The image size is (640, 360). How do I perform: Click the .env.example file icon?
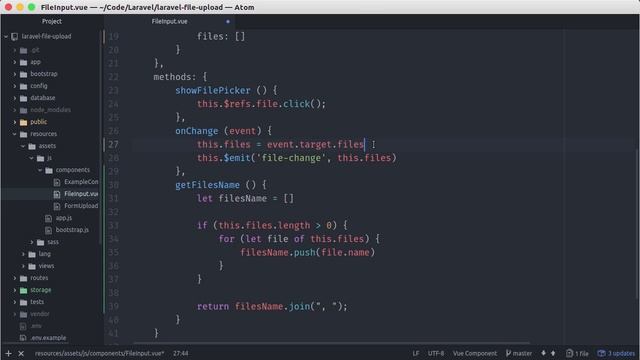pos(23,338)
